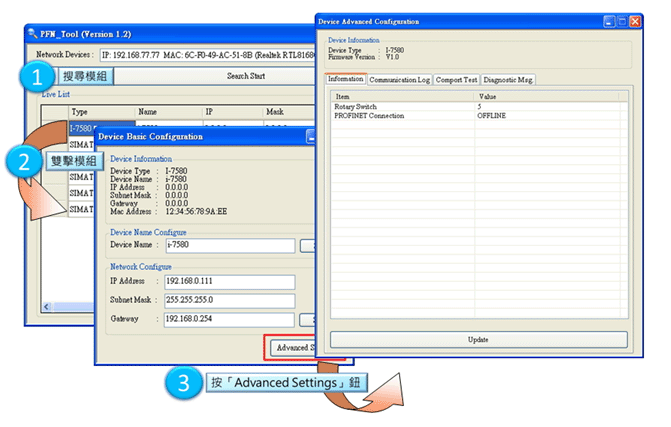
Task: Close the Device Advanced Configuration window
Action: coord(635,21)
